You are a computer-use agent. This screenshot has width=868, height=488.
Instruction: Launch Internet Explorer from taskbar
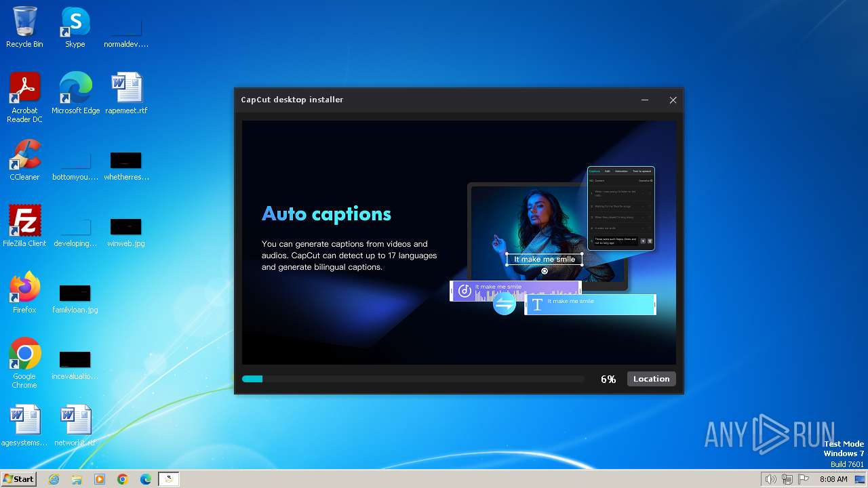coord(54,479)
